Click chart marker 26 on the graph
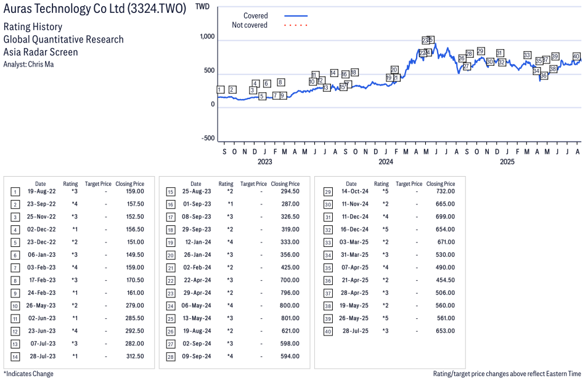This screenshot has height=378, width=588. click(x=462, y=58)
